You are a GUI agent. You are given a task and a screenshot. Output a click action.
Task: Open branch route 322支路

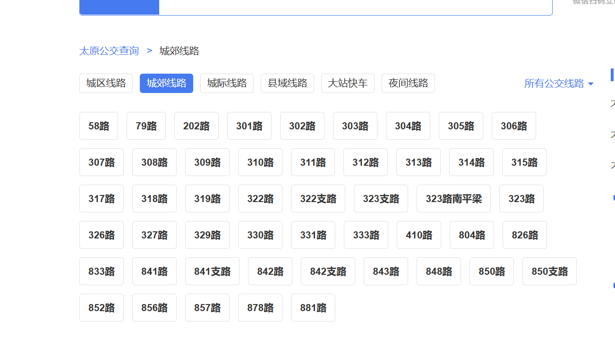pos(318,199)
